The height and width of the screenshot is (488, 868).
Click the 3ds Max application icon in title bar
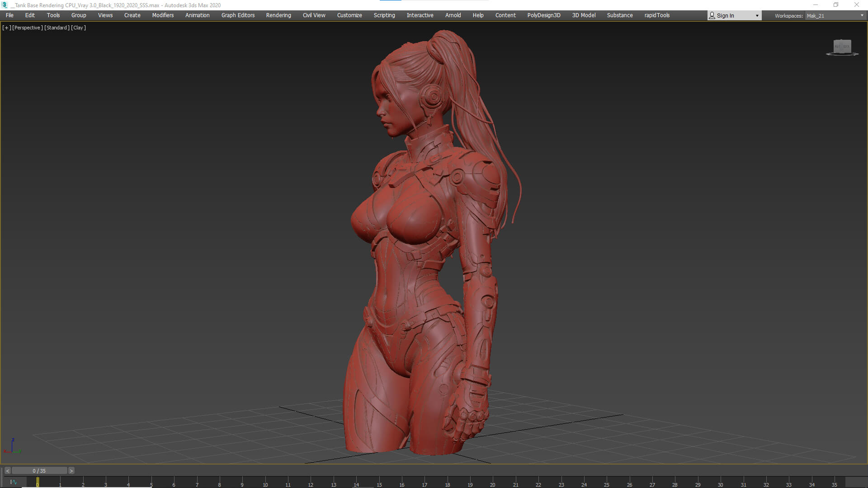(5, 5)
